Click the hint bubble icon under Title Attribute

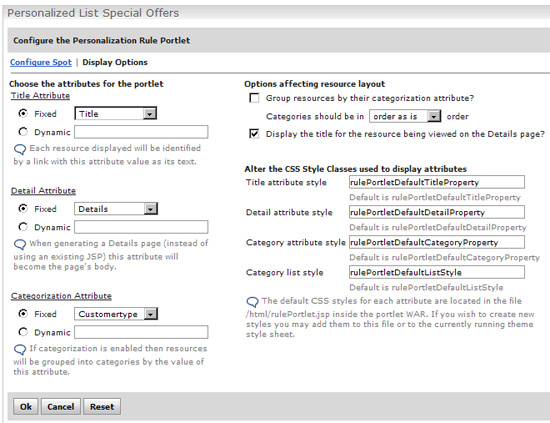coord(20,149)
